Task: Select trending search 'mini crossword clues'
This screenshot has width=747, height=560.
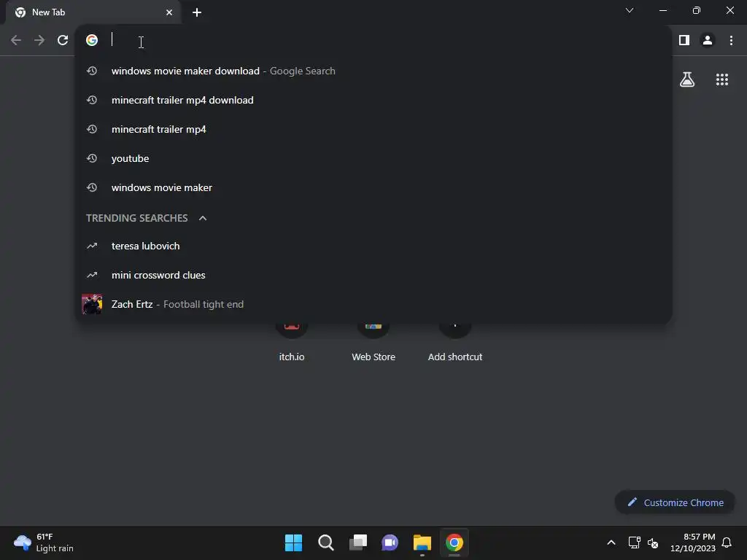Action: point(373,275)
